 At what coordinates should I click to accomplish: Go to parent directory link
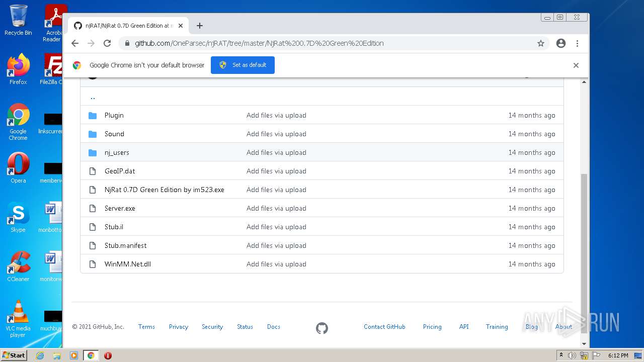[x=93, y=97]
